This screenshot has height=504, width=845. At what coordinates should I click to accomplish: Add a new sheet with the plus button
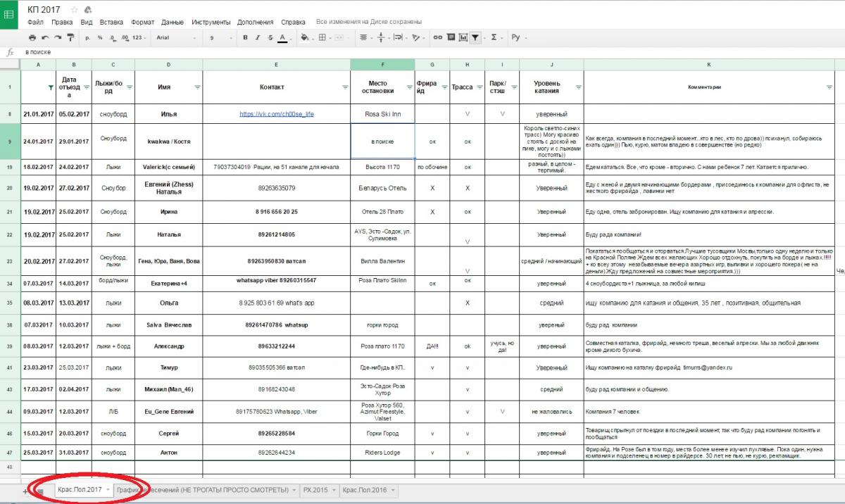point(26,491)
